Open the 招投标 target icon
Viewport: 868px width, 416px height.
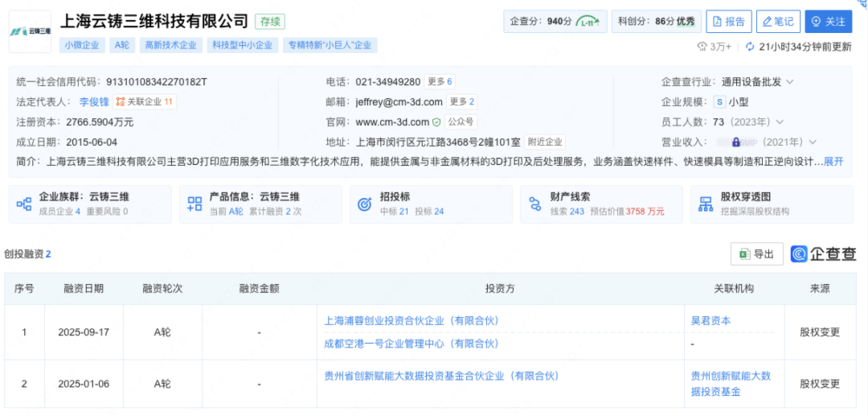tap(364, 204)
